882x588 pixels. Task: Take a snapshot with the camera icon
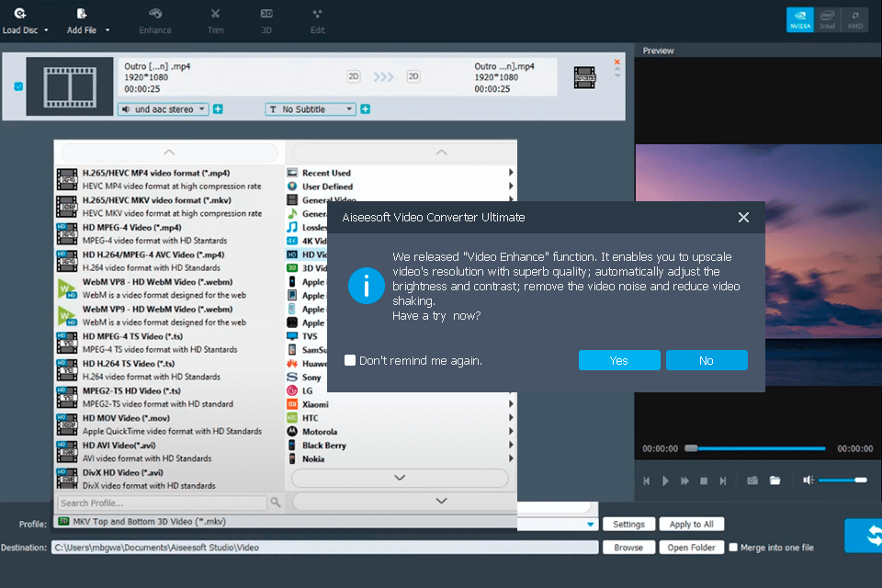753,480
